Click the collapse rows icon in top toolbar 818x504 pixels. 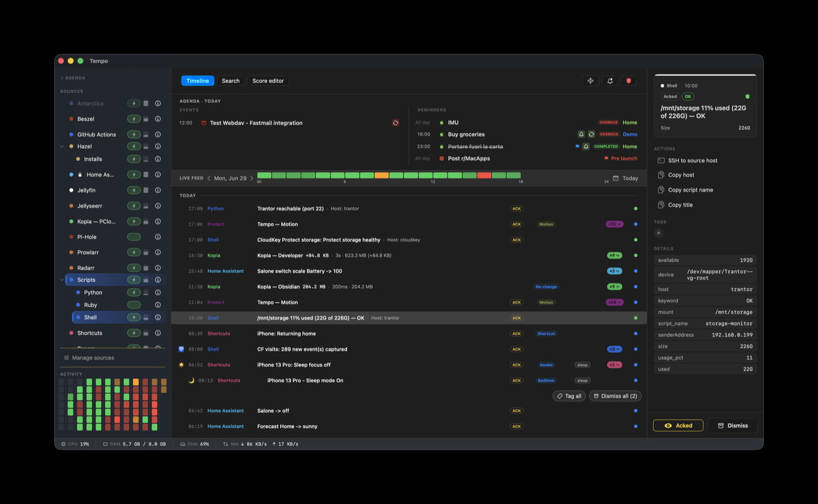click(590, 81)
